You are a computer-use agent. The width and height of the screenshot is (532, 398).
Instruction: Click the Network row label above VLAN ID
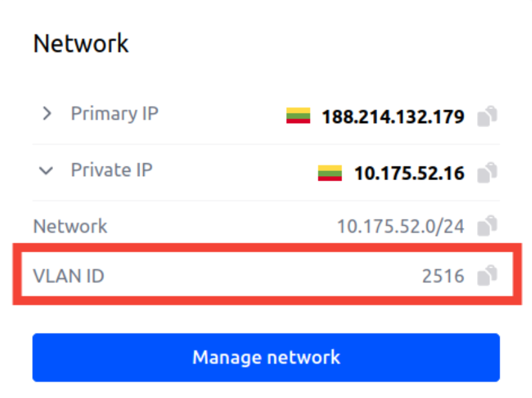click(x=70, y=226)
